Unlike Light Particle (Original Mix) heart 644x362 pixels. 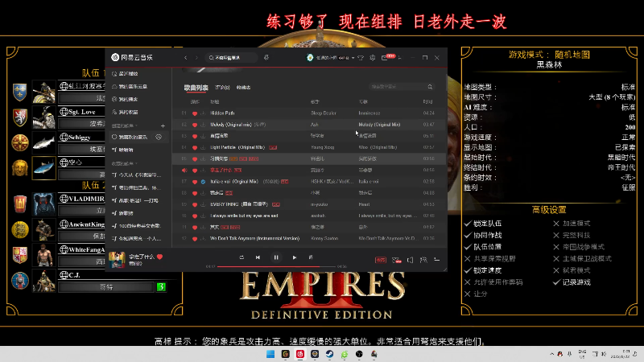coord(195,147)
